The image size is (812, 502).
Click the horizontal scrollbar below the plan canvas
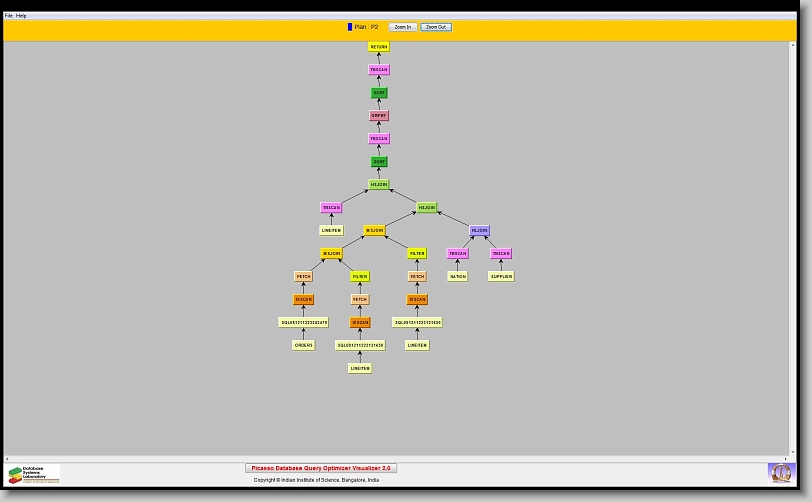(400, 459)
